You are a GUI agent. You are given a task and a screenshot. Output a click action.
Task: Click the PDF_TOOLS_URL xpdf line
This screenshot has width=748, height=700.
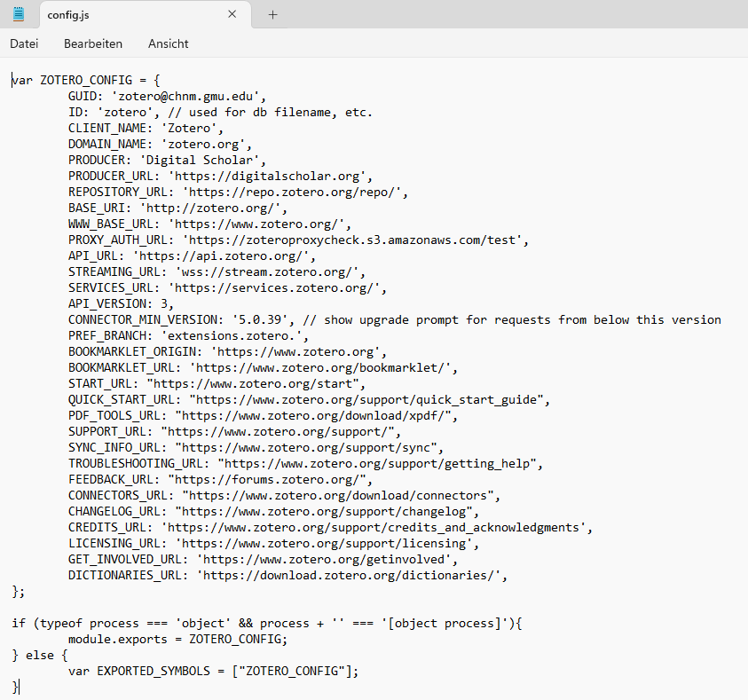(x=263, y=416)
